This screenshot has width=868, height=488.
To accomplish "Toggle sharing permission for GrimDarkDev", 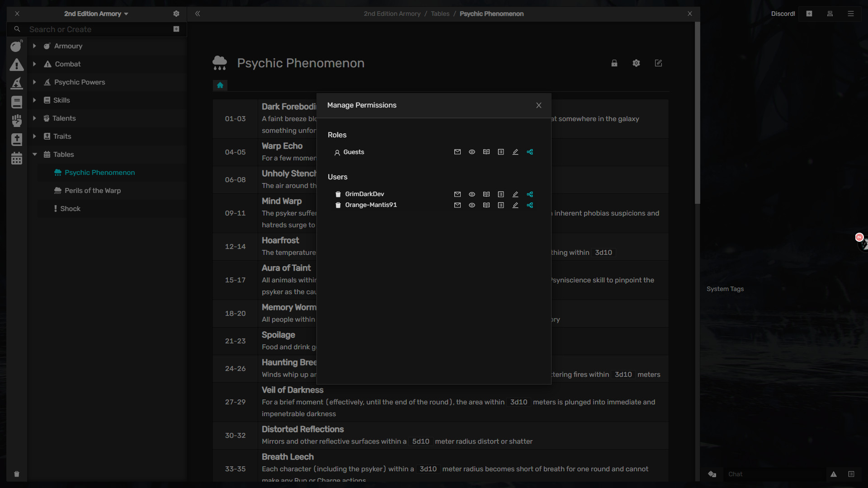I will tap(530, 194).
